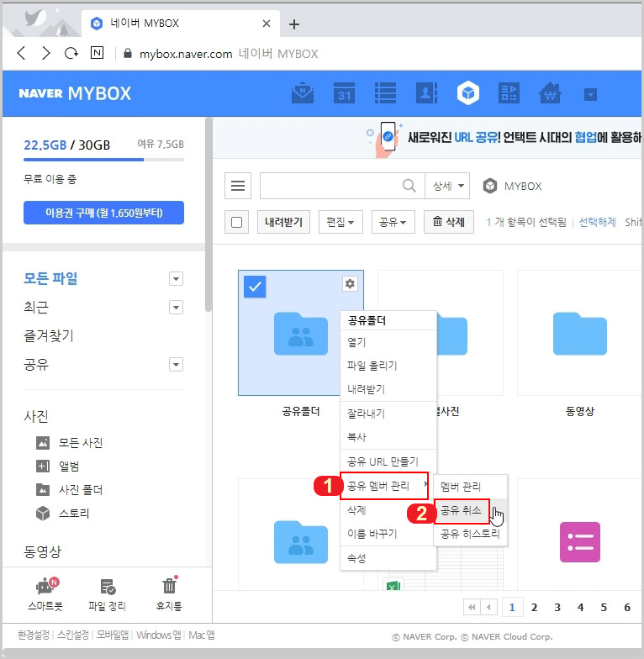Open 사진 폴더 in sidebar
This screenshot has height=659, width=644.
[69, 489]
